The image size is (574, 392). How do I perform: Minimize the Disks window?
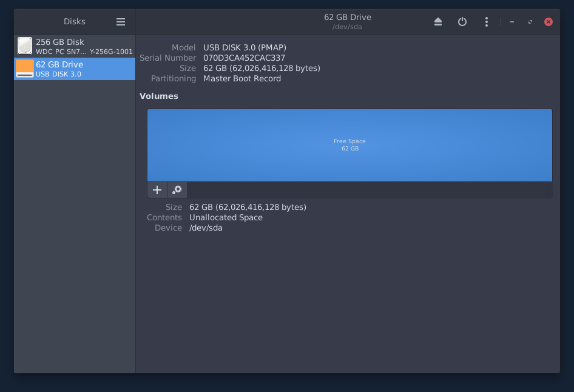(512, 22)
